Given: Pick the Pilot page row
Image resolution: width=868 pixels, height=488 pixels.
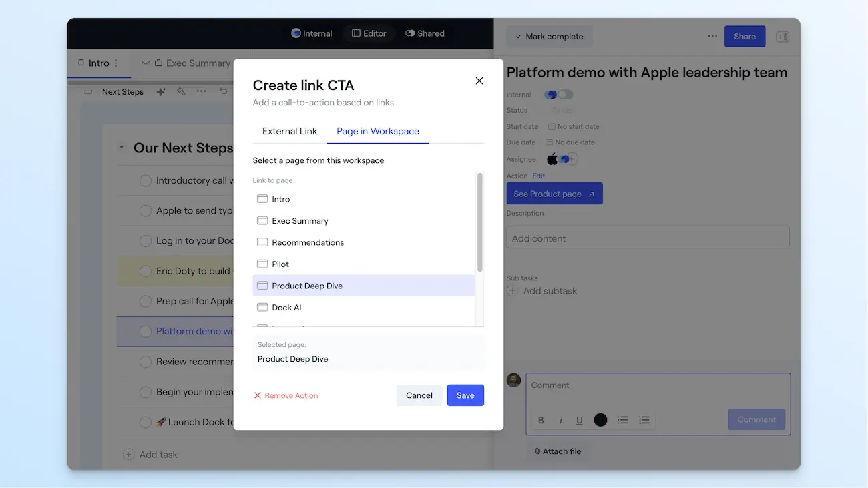Looking at the screenshot, I should tap(364, 264).
